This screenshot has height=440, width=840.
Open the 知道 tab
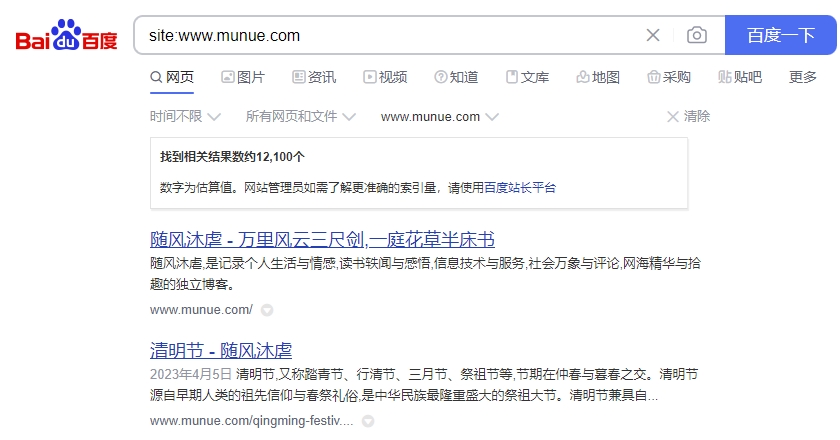pos(456,77)
